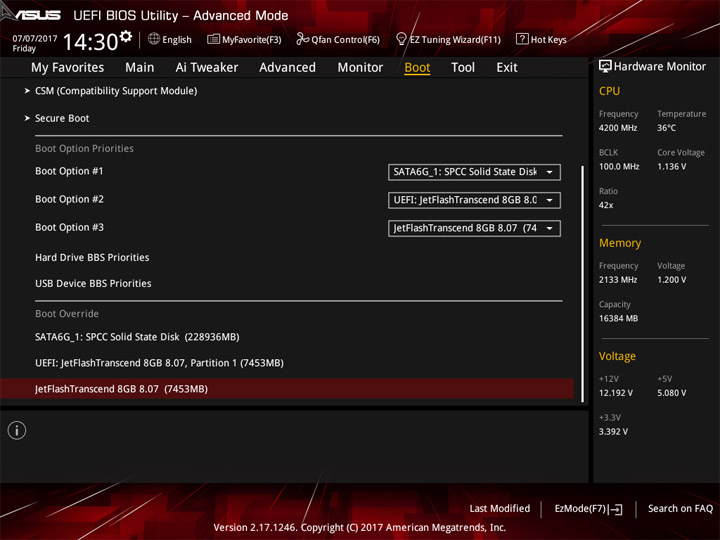The width and height of the screenshot is (720, 540).
Task: Open clock settings gear icon
Action: click(x=125, y=36)
